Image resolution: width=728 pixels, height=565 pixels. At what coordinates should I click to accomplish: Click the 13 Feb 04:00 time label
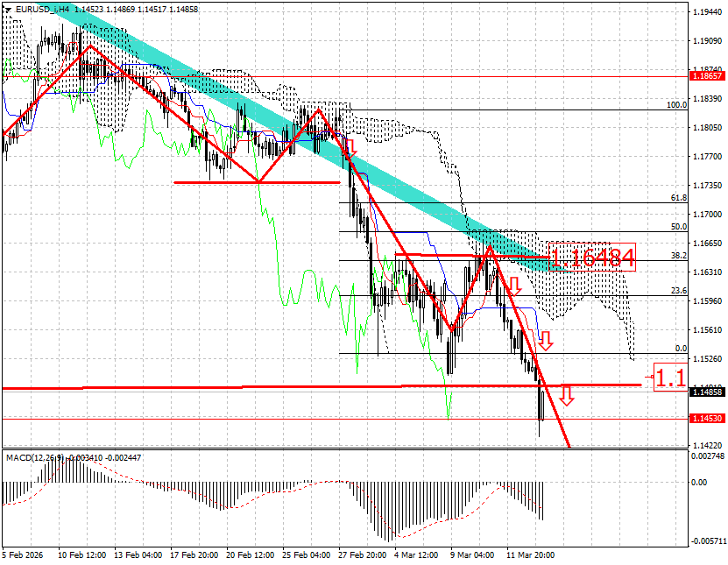pos(138,555)
